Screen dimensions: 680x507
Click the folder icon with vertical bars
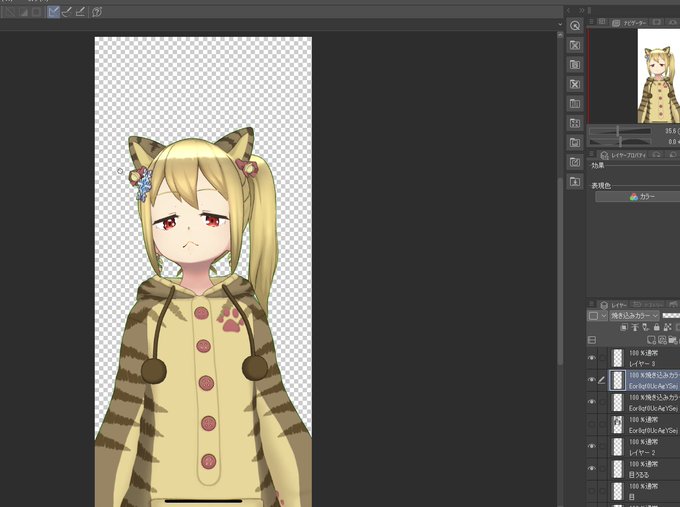[575, 104]
